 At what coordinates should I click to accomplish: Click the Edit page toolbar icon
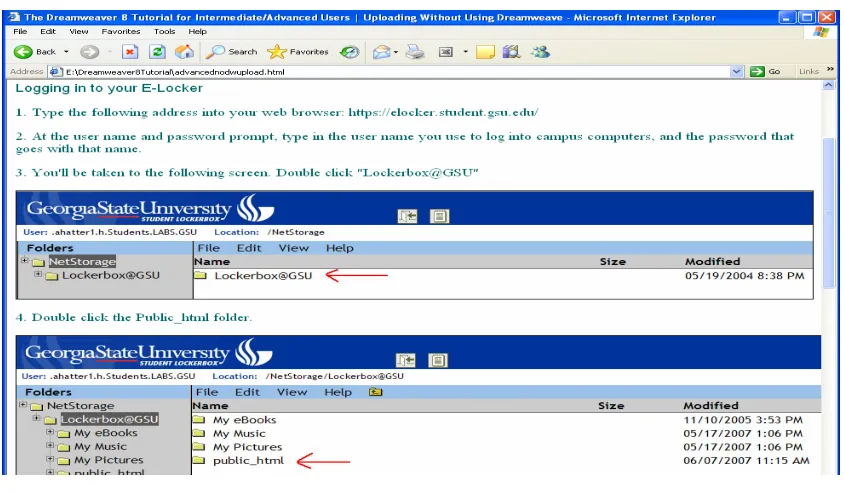[x=446, y=52]
